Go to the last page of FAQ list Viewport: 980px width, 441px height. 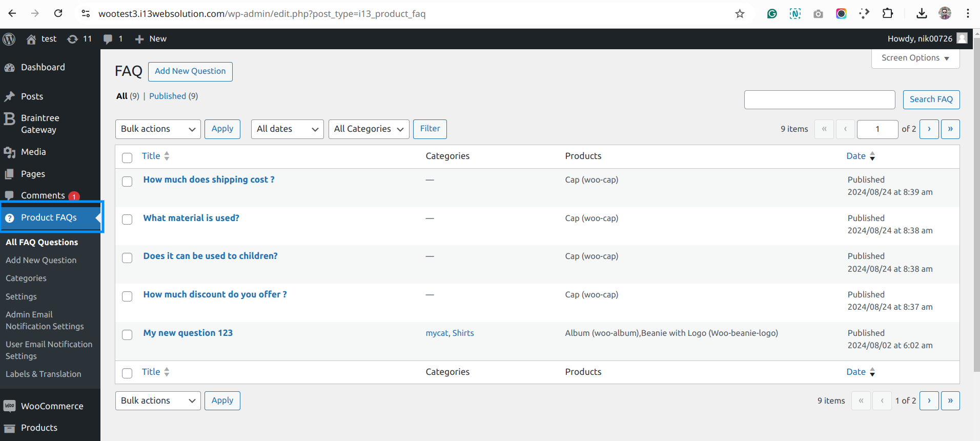coord(950,129)
